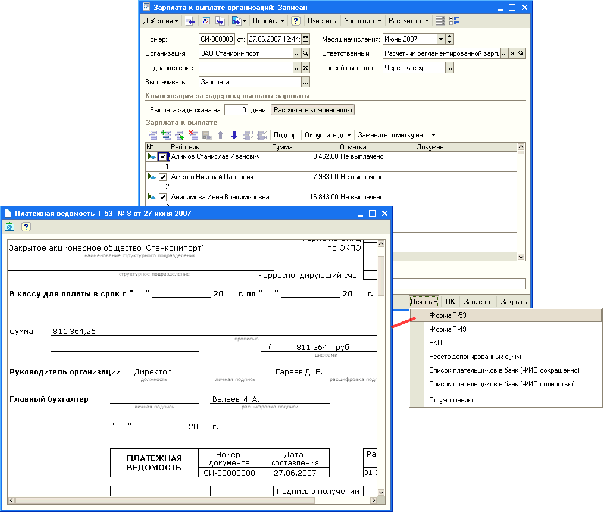Click the right arrow of the Платежная ведомость horizontal scrollbar
Screen dimensions: 604x513
tap(374, 501)
